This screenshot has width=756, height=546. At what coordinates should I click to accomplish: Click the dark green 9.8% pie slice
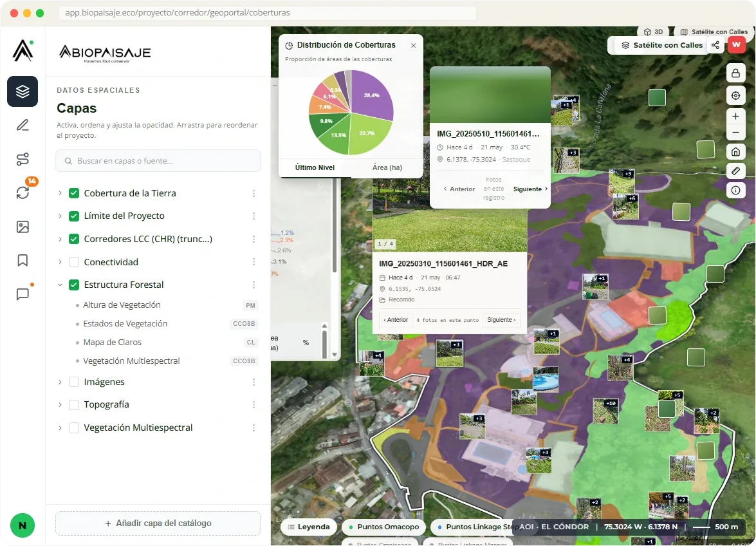[326, 122]
